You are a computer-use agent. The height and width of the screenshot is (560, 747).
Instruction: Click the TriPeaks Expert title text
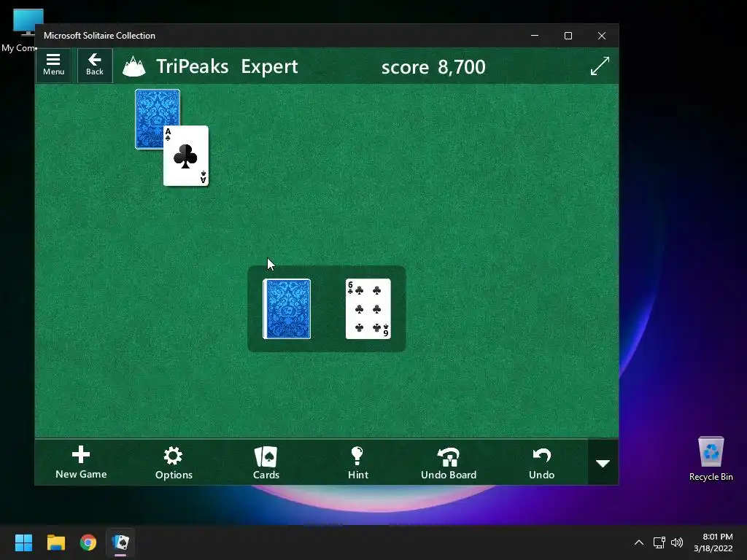tap(227, 66)
